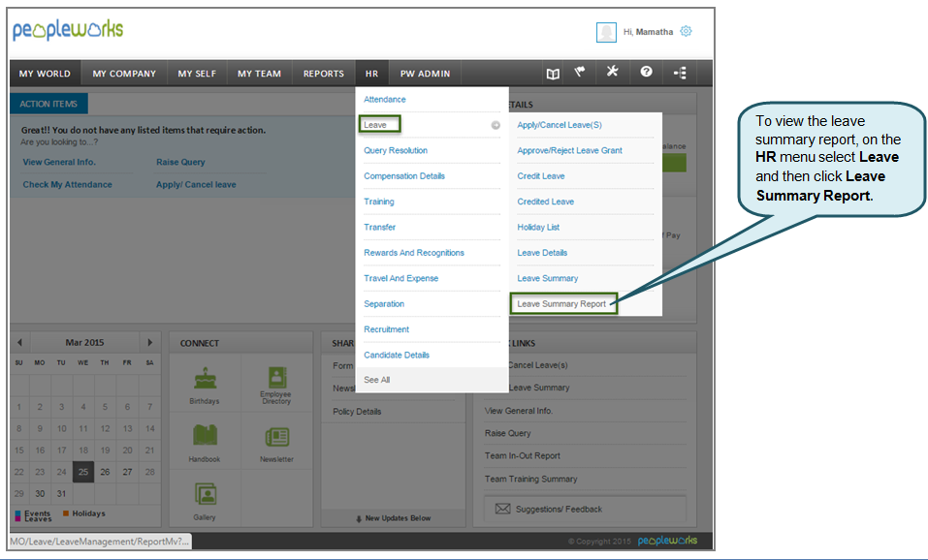Image resolution: width=928 pixels, height=560 pixels.
Task: Expand Leave submenu arrow in HR menu
Action: click(x=496, y=125)
